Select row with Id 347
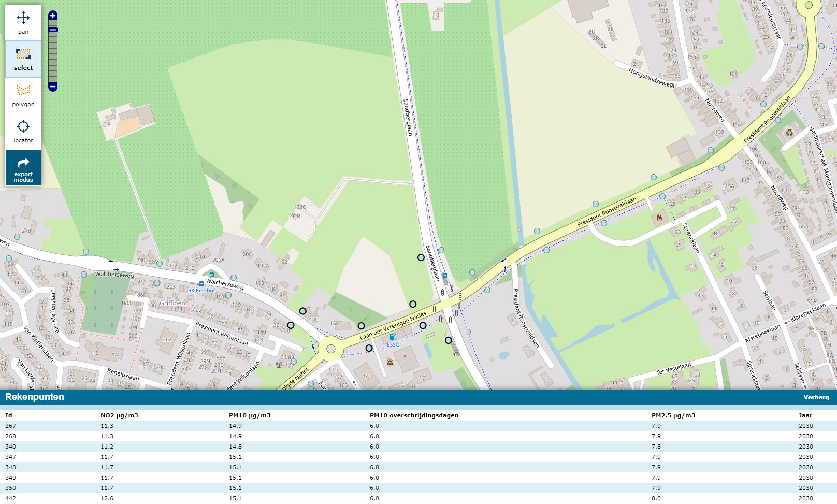Viewport: 837px width, 504px height. coord(418,457)
